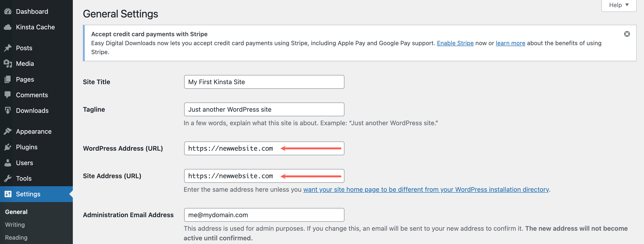Open the learn more link about Stripe
Viewport: 644px width, 244px height.
coord(510,43)
